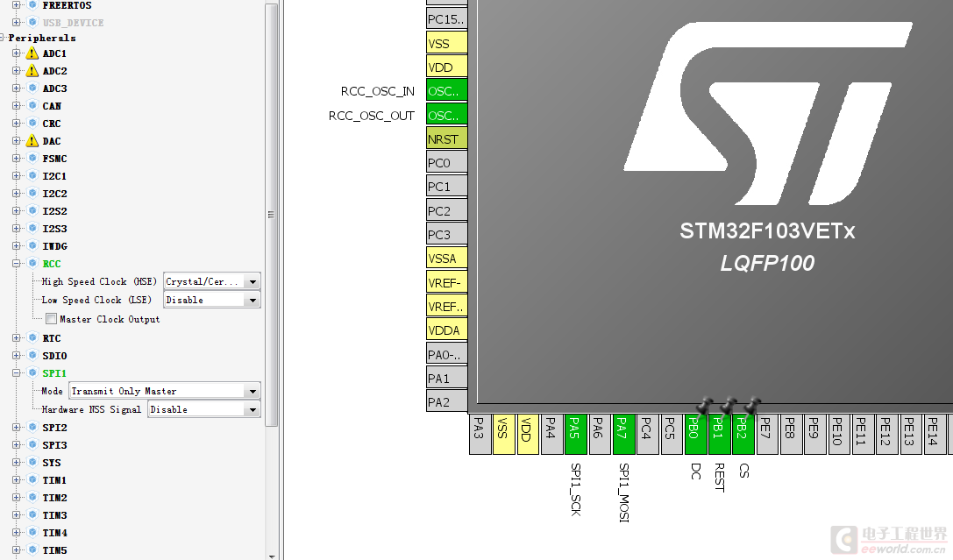
Task: Click the ADC1 warning icon
Action: pyautogui.click(x=32, y=53)
